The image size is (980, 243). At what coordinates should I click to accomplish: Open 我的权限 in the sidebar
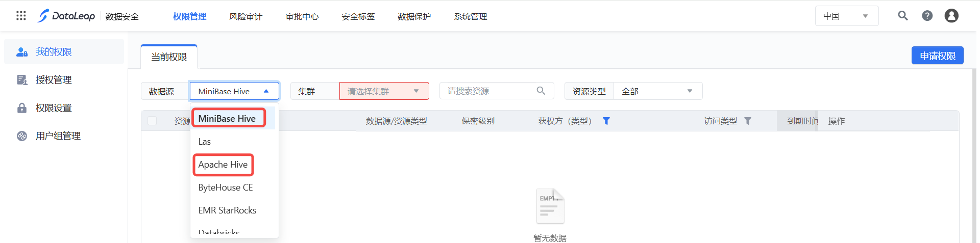(x=64, y=51)
